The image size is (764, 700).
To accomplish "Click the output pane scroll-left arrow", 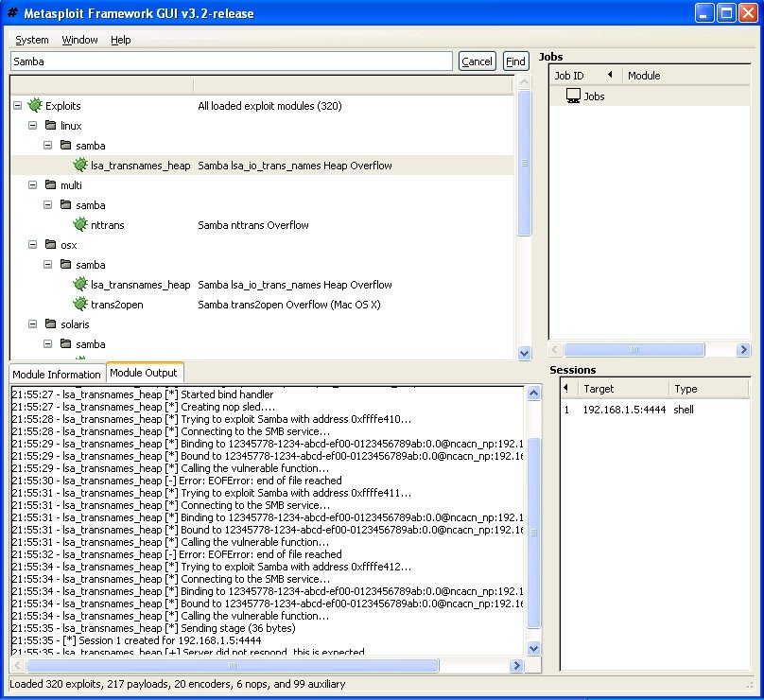I will [x=17, y=665].
